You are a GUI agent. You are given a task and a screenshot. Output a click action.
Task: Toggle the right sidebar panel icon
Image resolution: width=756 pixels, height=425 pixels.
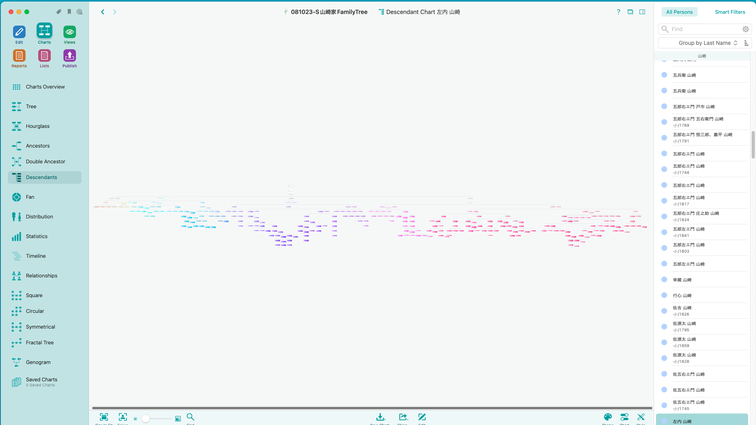point(642,12)
